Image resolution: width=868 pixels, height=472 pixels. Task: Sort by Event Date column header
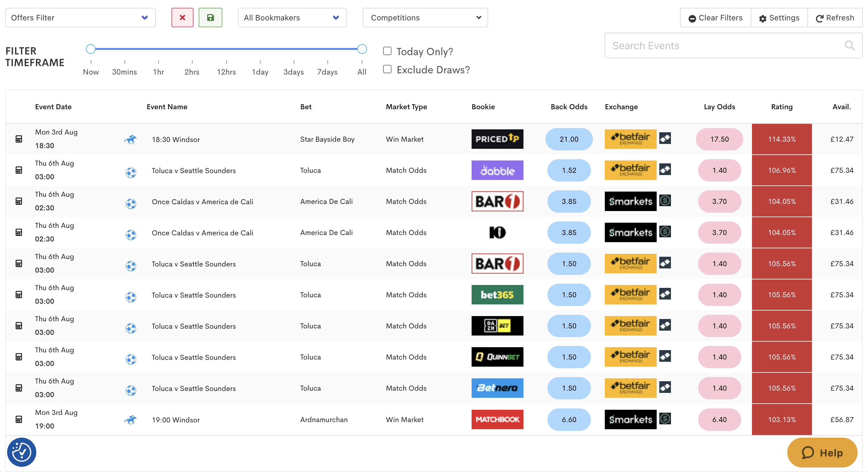pos(53,107)
